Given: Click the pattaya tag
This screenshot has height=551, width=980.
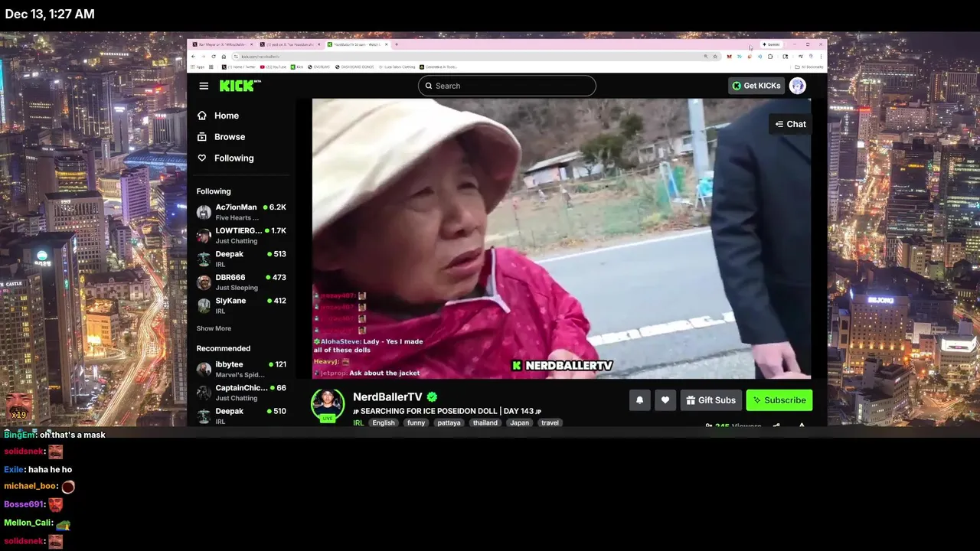Looking at the screenshot, I should click(449, 422).
